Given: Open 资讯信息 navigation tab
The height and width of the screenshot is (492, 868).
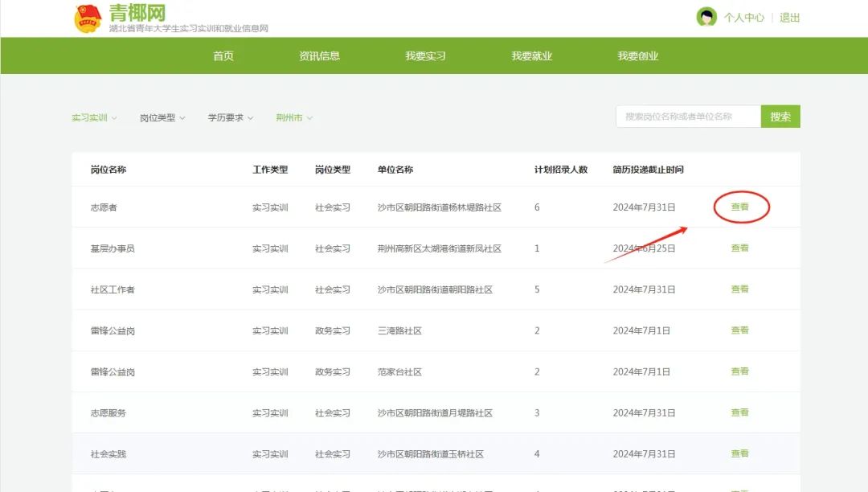Looking at the screenshot, I should click(319, 56).
